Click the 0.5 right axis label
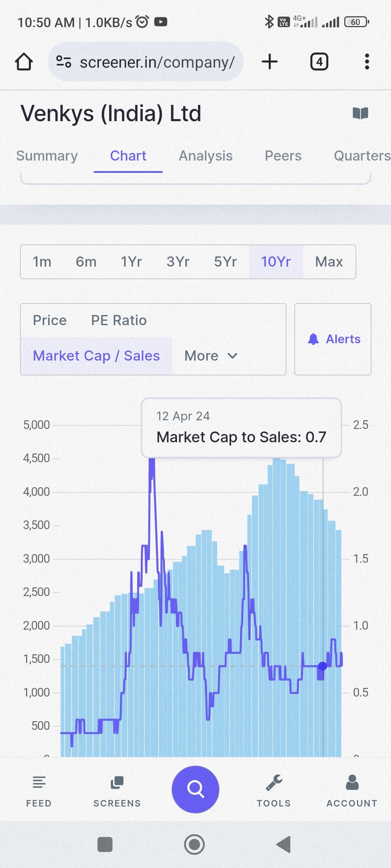 pyautogui.click(x=361, y=693)
